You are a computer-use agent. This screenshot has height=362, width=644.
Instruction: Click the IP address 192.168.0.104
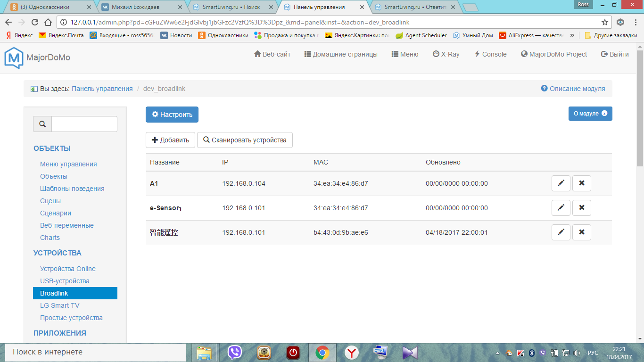(x=244, y=183)
